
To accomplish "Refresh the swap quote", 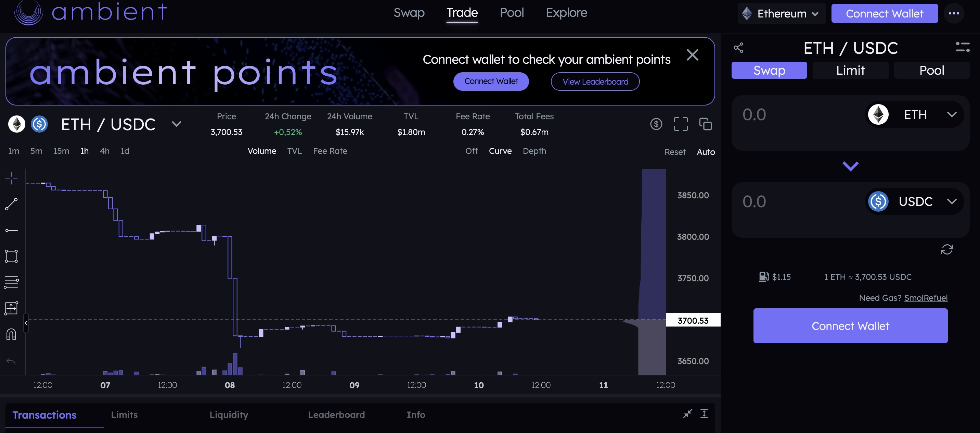I will click(x=947, y=249).
